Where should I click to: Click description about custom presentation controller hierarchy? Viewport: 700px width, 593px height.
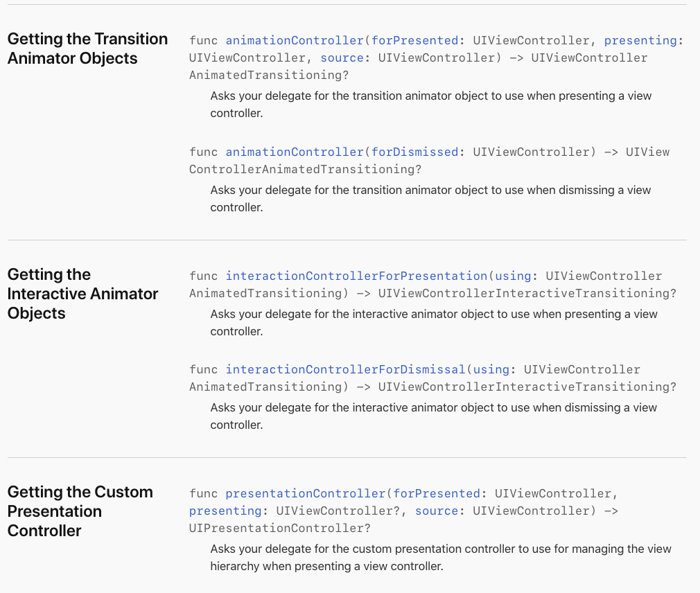(441, 558)
